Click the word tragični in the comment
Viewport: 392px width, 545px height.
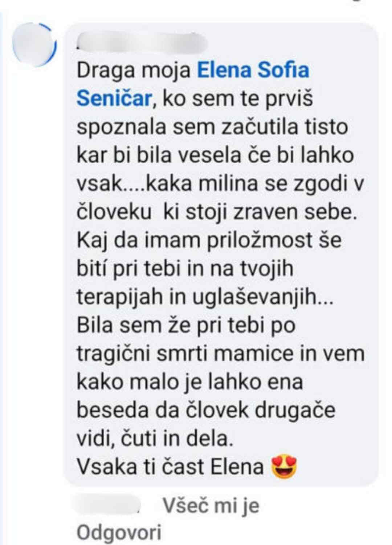click(x=114, y=354)
